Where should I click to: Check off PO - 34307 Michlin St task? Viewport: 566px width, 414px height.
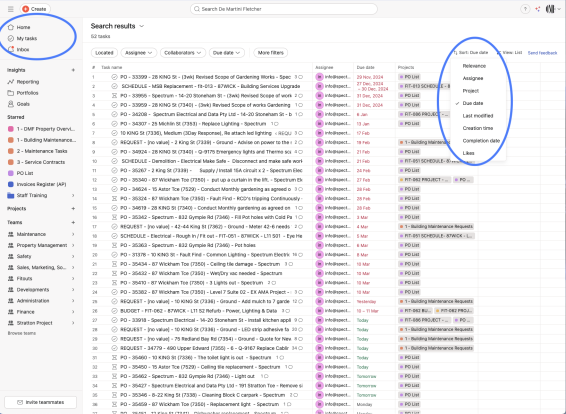point(114,124)
